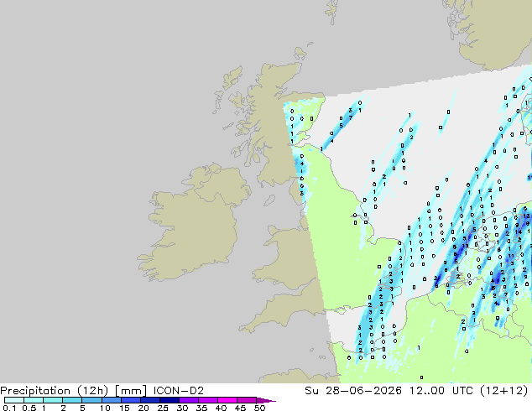Select legend swatch between 10 and 15
This screenshot has height=411, width=532.
(x=111, y=400)
